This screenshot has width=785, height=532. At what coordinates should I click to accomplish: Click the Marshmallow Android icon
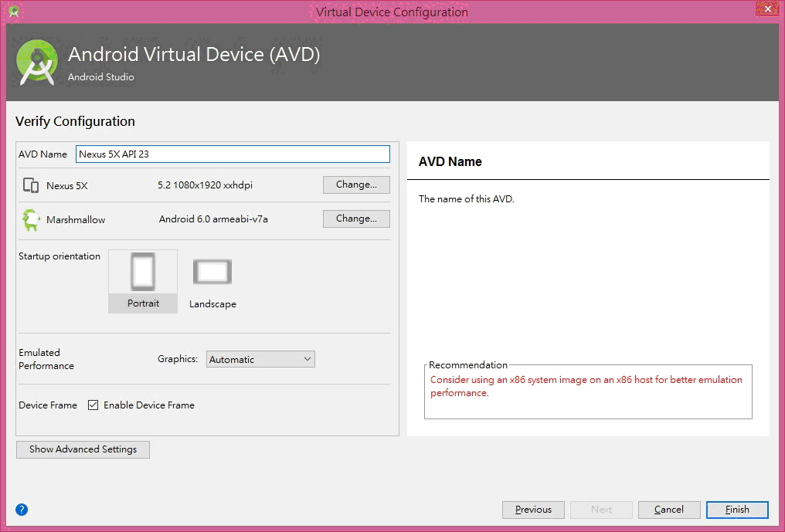tap(31, 220)
